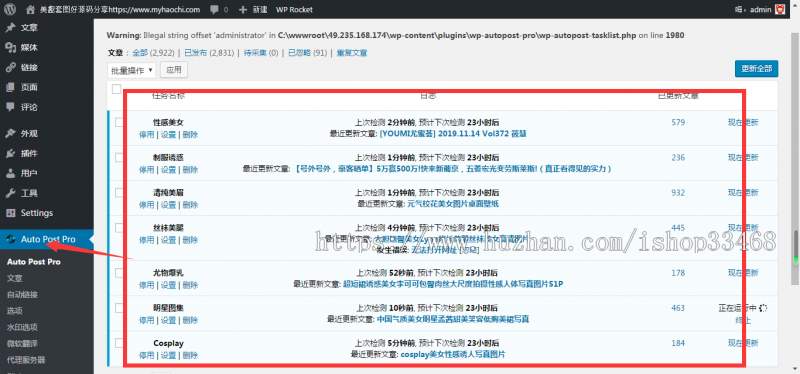800x374 pixels.
Task: Click 现在更新 for Cosplay task
Action: 743,343
